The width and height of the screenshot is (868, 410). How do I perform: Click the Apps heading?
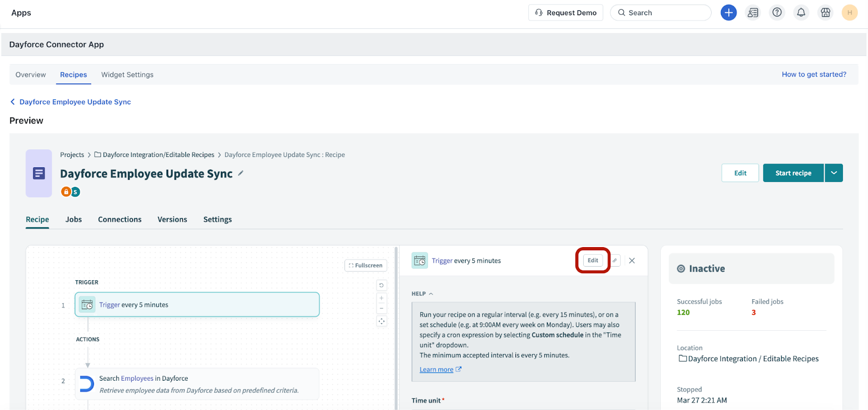click(x=21, y=12)
